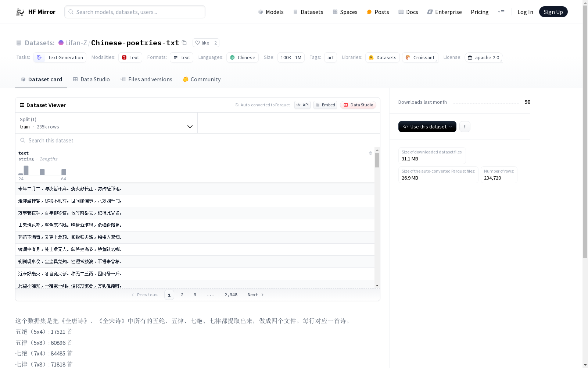Click the Sign Up button

(x=553, y=12)
